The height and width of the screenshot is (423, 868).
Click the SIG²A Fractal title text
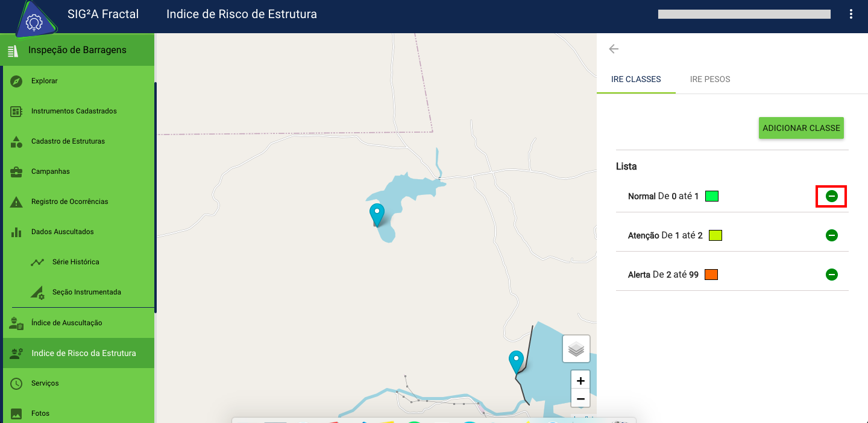click(x=103, y=14)
